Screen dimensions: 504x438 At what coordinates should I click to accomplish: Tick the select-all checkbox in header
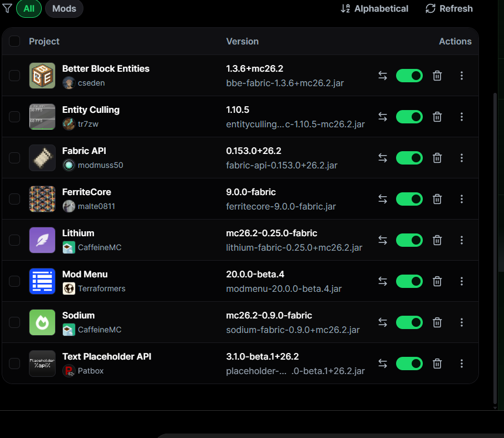pyautogui.click(x=14, y=41)
